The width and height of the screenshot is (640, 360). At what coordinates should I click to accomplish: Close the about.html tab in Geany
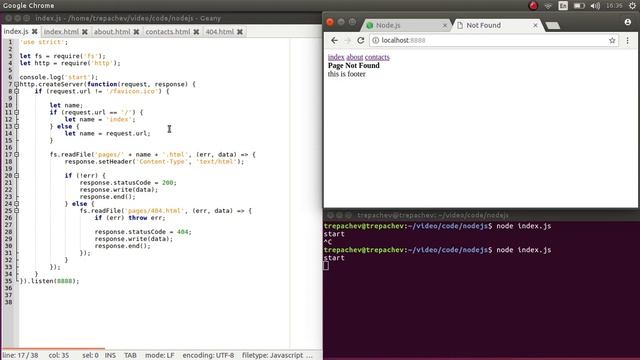click(x=136, y=31)
